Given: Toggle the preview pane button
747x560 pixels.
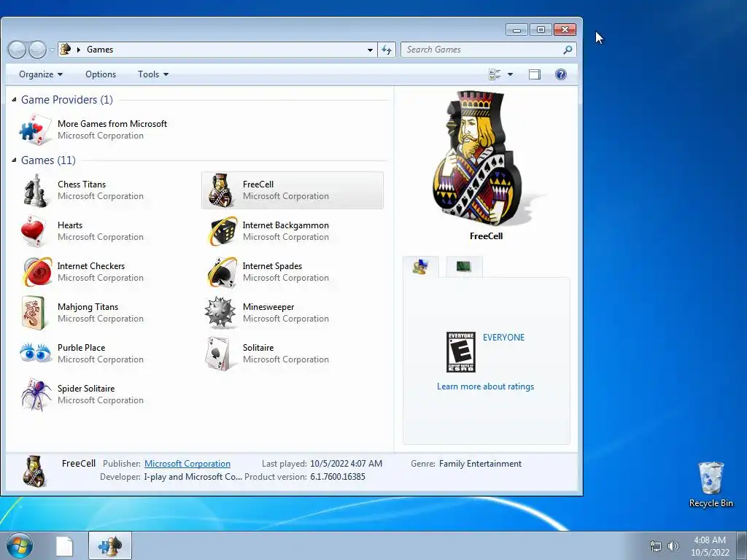Looking at the screenshot, I should pos(535,74).
